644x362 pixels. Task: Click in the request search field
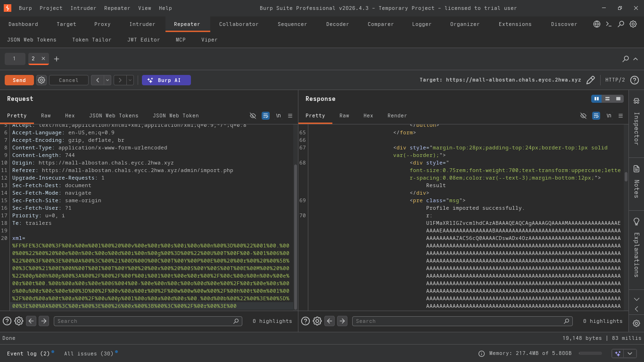[x=148, y=321]
